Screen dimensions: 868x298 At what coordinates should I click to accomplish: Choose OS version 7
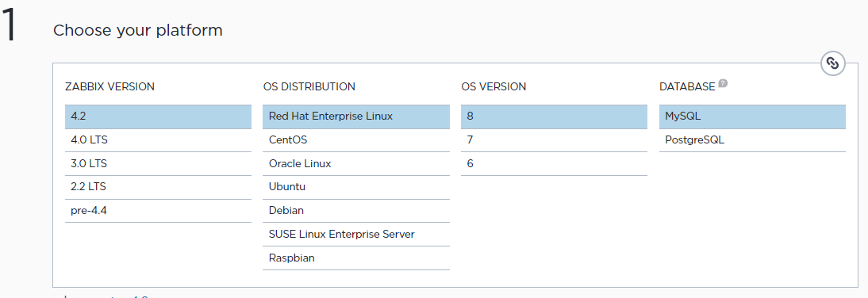[554, 140]
